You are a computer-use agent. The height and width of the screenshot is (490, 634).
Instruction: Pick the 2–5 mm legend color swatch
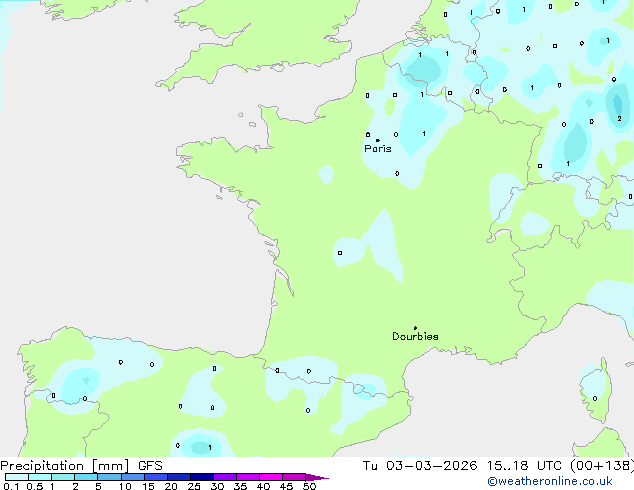click(86, 477)
